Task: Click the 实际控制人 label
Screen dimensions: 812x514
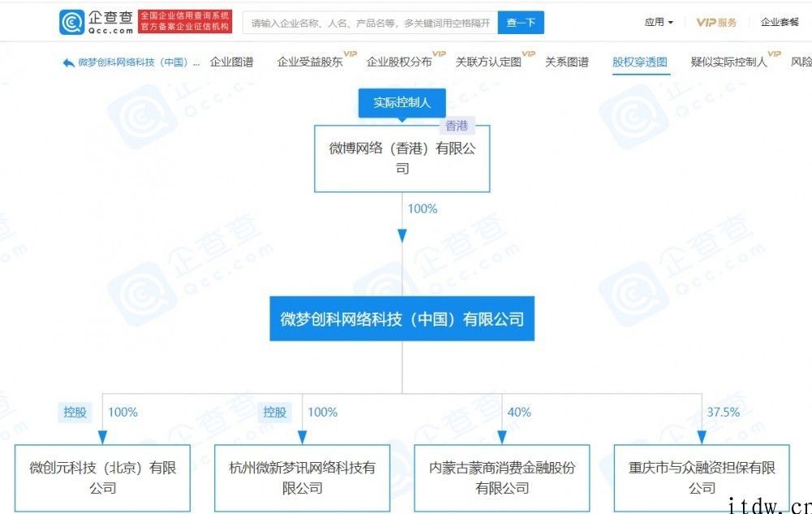Action: pos(402,103)
